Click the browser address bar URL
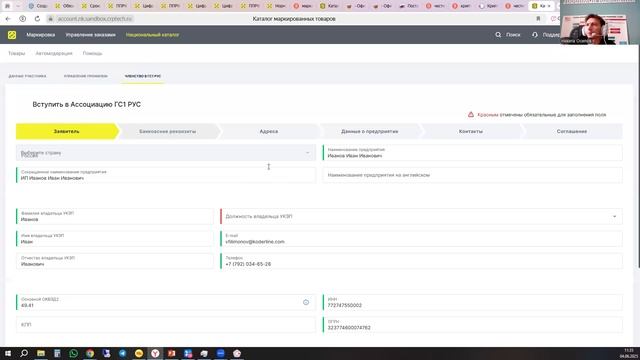This screenshot has width=640, height=360. 94,19
